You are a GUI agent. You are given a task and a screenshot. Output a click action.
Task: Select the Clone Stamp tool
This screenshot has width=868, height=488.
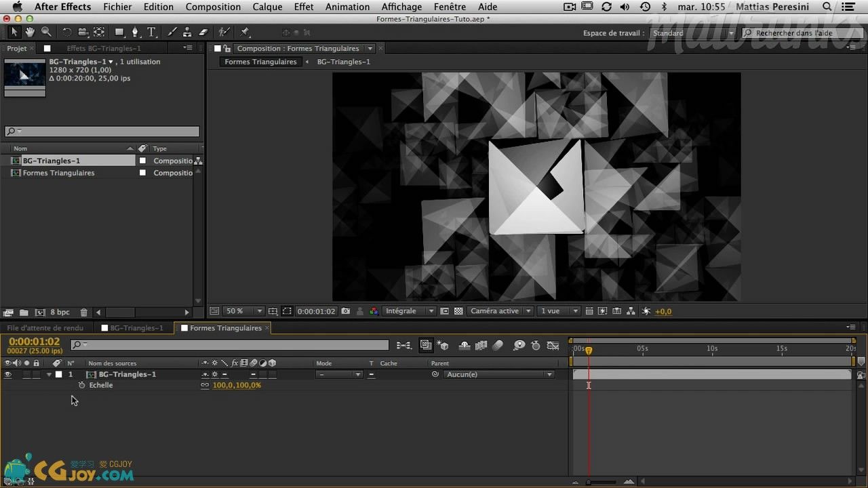coord(187,33)
